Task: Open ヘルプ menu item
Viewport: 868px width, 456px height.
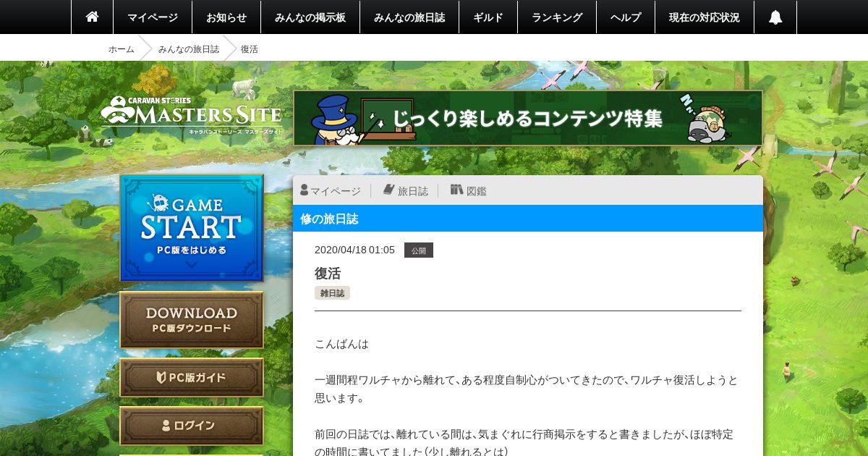Action: (x=626, y=17)
